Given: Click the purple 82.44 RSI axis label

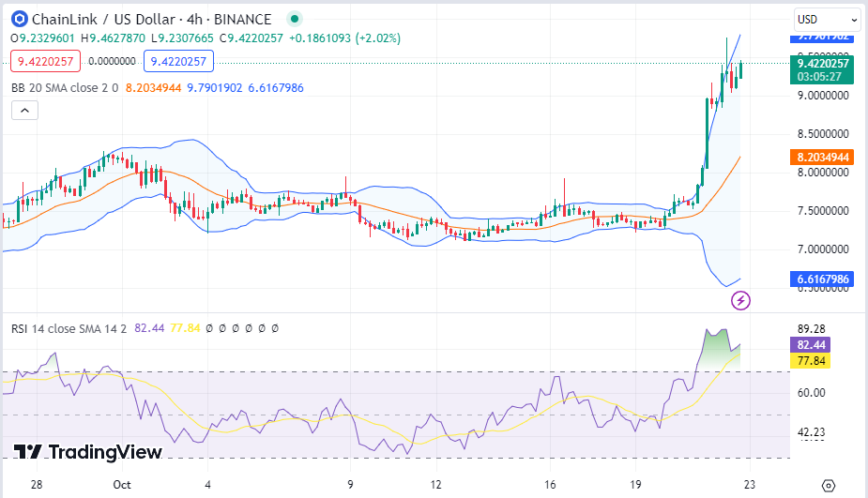Looking at the screenshot, I should (x=811, y=345).
